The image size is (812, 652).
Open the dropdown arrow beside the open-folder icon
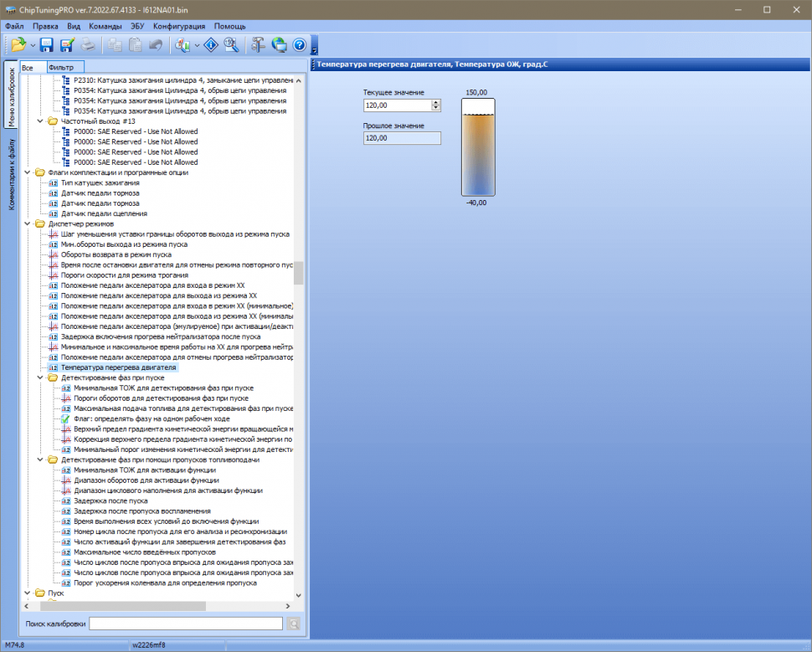pos(32,44)
